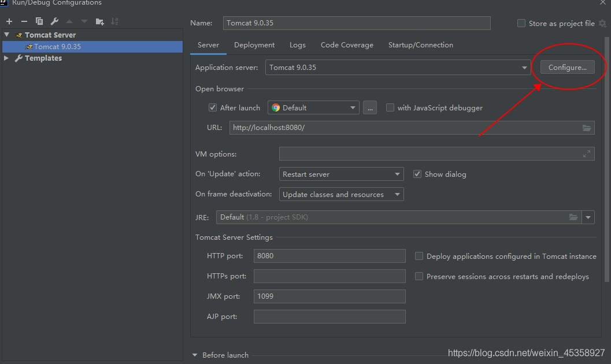This screenshot has width=611, height=364.
Task: Collapse the Before launch section
Action: click(195, 355)
